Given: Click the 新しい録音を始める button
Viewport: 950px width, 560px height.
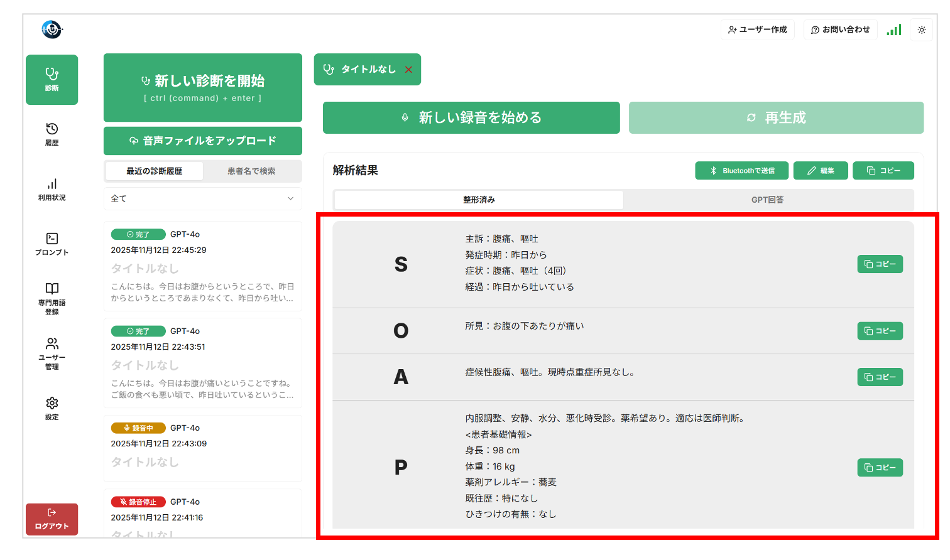Looking at the screenshot, I should click(x=471, y=117).
